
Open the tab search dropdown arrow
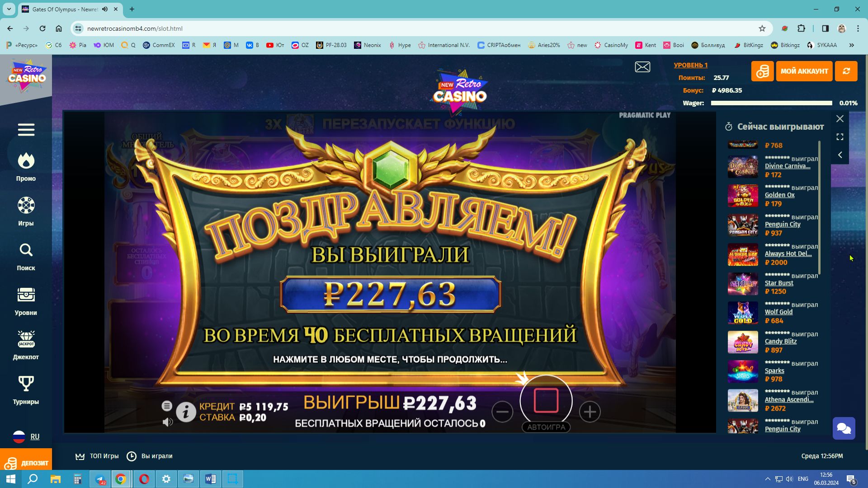9,9
